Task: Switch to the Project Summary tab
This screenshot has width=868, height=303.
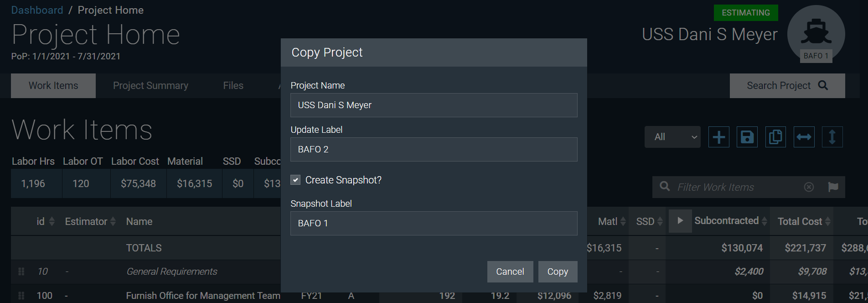Action: point(150,85)
